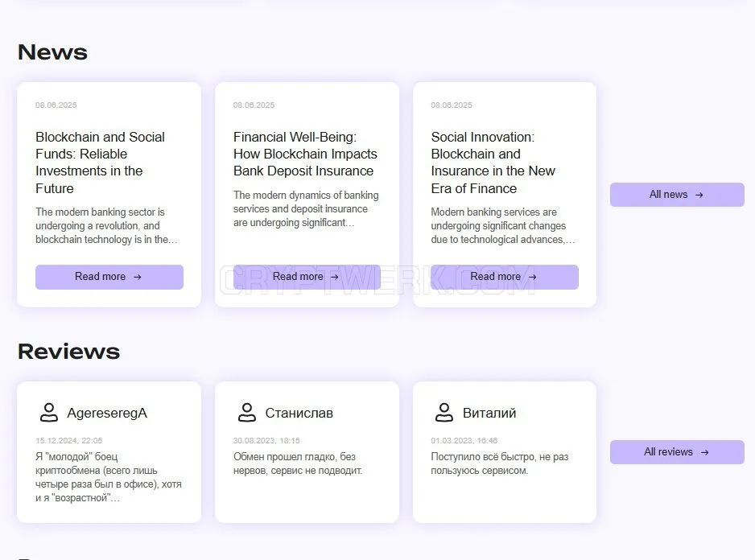The height and width of the screenshot is (560, 755).
Task: Click the Blockchain and Social Funds headline
Action: click(100, 163)
